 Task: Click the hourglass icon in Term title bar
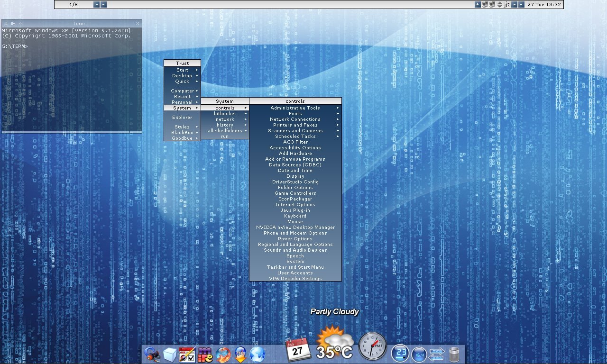point(5,23)
